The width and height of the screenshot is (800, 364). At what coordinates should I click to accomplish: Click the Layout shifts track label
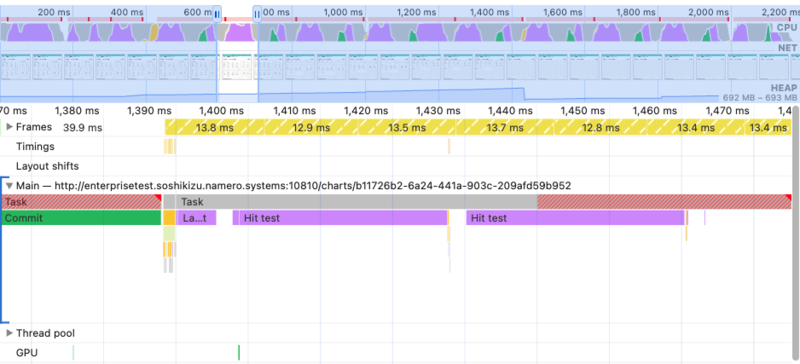(x=47, y=166)
